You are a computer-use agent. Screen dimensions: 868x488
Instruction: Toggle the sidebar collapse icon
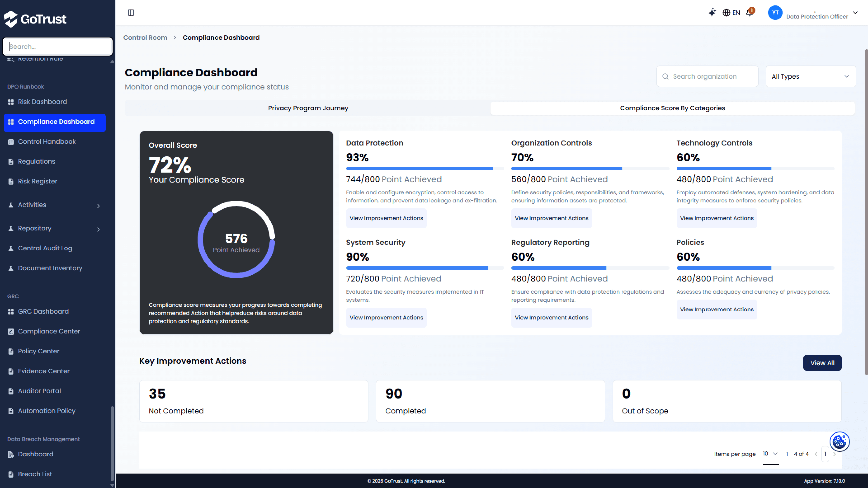(x=131, y=13)
